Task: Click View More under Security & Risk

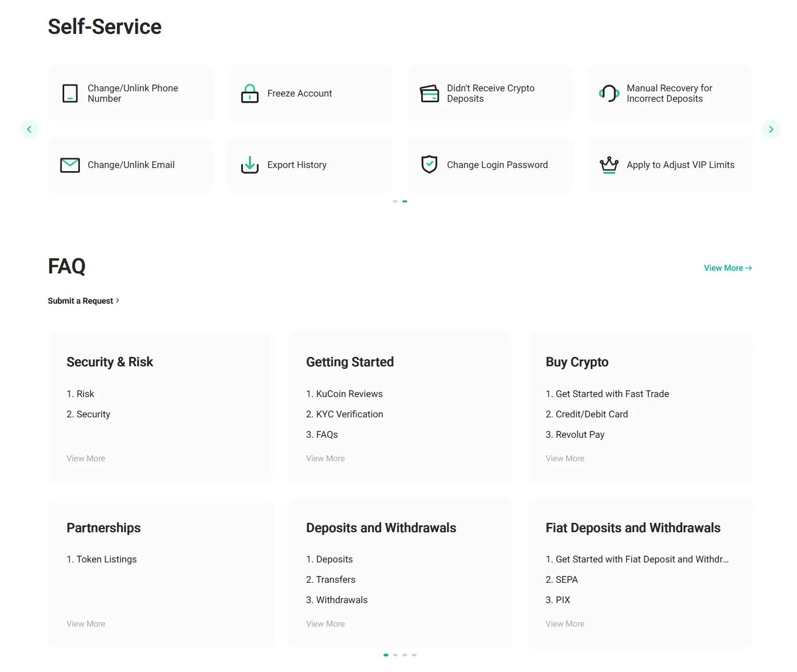Action: [x=86, y=459]
